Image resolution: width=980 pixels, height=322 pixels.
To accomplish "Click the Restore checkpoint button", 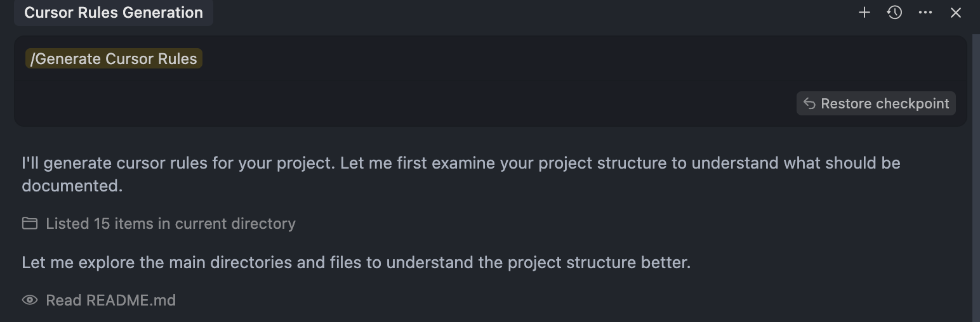I will click(x=876, y=103).
